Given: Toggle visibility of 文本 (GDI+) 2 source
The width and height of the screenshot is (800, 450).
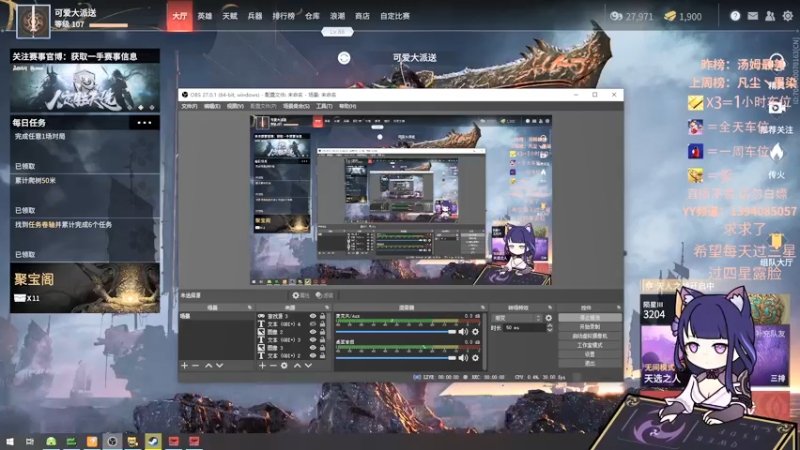Looking at the screenshot, I should click(x=313, y=356).
